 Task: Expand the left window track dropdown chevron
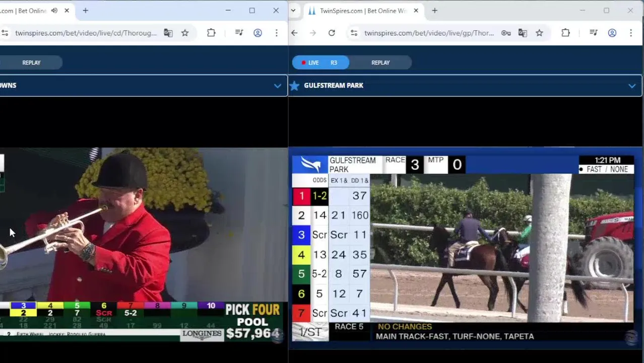(x=278, y=86)
